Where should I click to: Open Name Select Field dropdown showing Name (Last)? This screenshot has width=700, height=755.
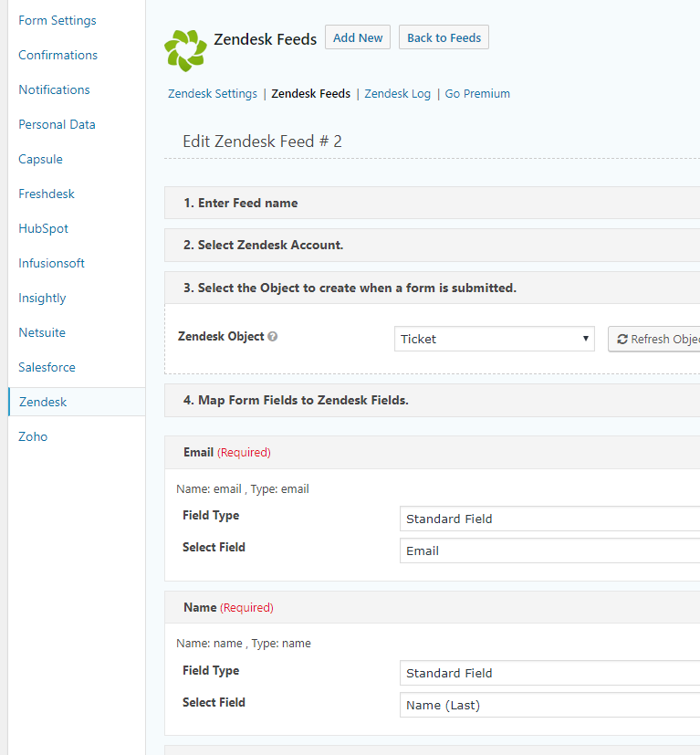(549, 705)
